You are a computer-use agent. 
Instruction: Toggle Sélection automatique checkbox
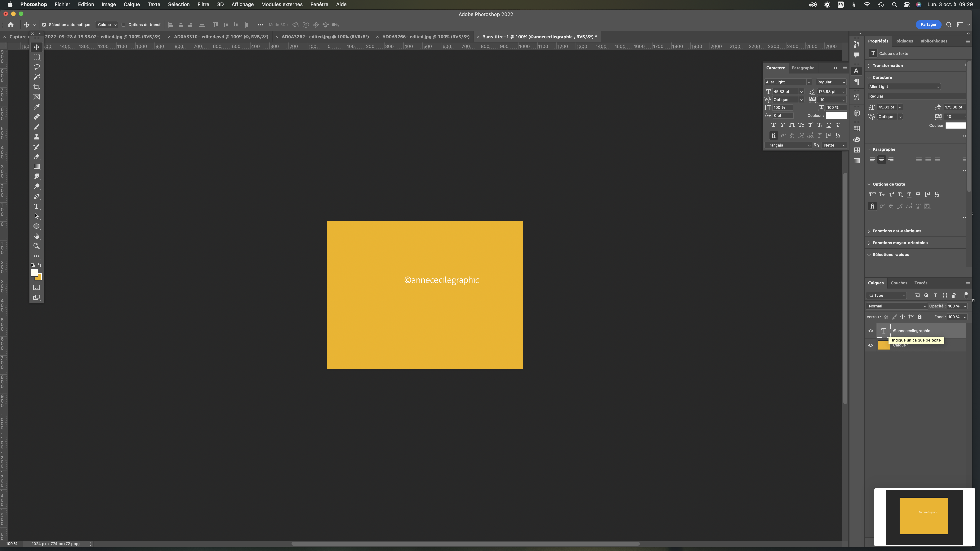[44, 25]
